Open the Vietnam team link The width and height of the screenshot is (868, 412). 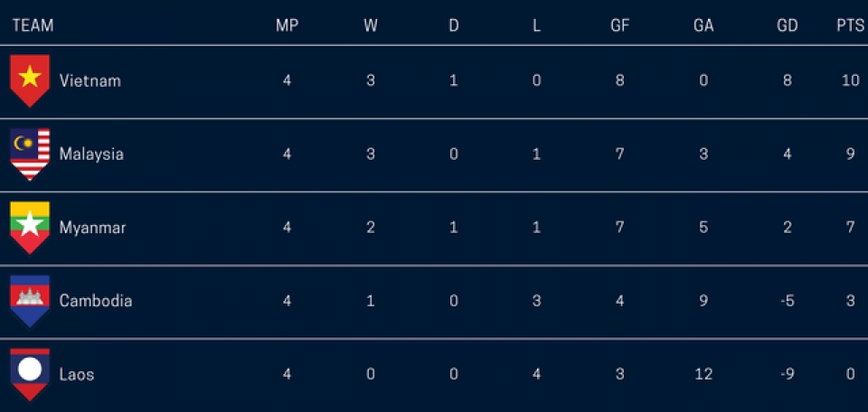(90, 80)
